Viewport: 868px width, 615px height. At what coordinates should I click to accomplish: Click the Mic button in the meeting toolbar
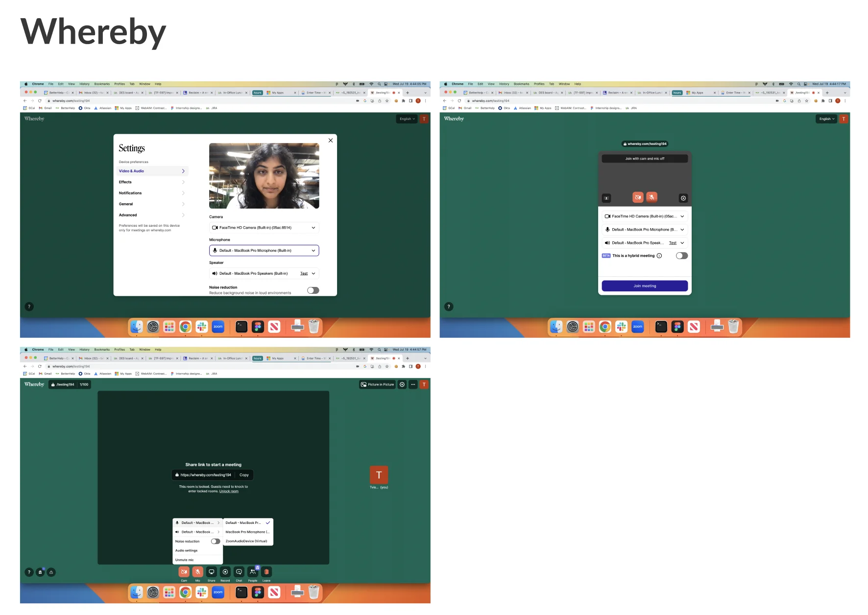click(197, 572)
